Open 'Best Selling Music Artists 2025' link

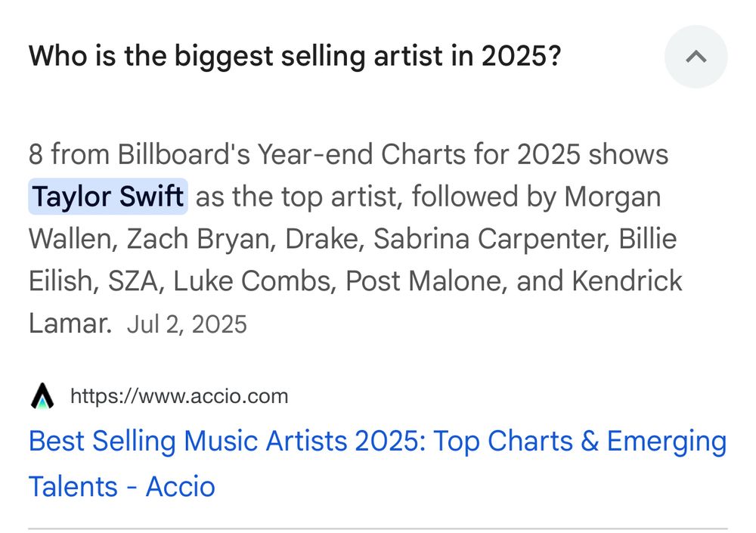(x=227, y=441)
